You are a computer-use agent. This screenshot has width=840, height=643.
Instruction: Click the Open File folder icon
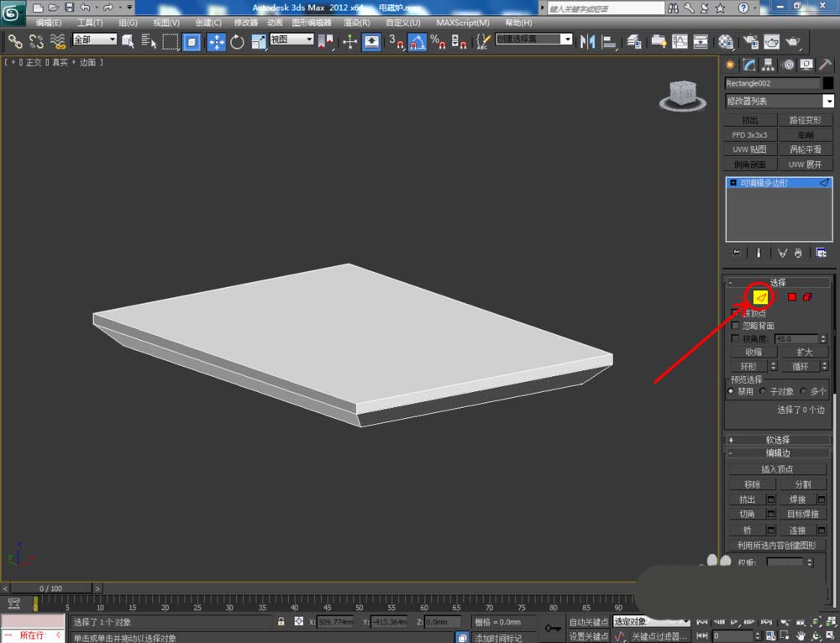53,8
